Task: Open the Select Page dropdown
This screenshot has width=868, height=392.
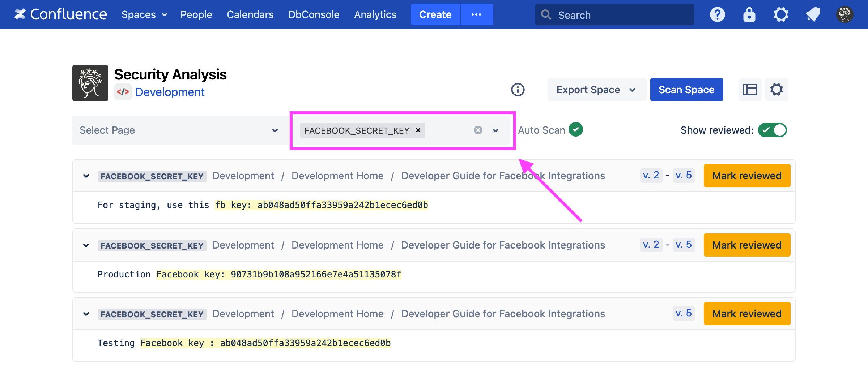Action: [x=180, y=130]
